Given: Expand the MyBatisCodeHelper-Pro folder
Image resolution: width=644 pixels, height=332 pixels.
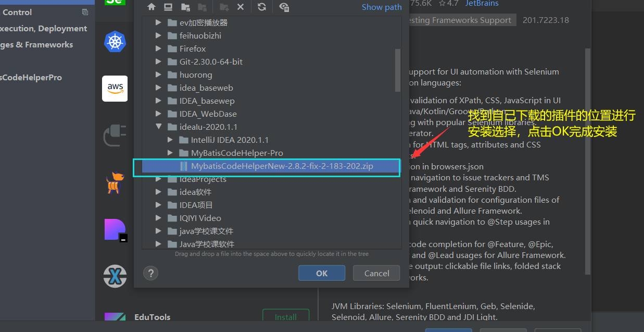Looking at the screenshot, I should tap(170, 153).
